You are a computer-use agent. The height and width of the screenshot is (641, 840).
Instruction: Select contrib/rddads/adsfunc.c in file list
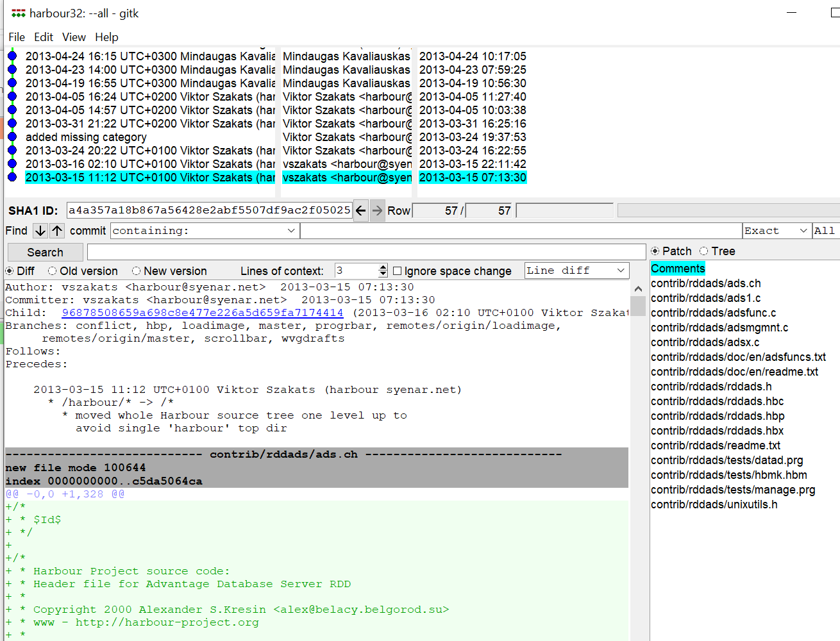(x=713, y=313)
